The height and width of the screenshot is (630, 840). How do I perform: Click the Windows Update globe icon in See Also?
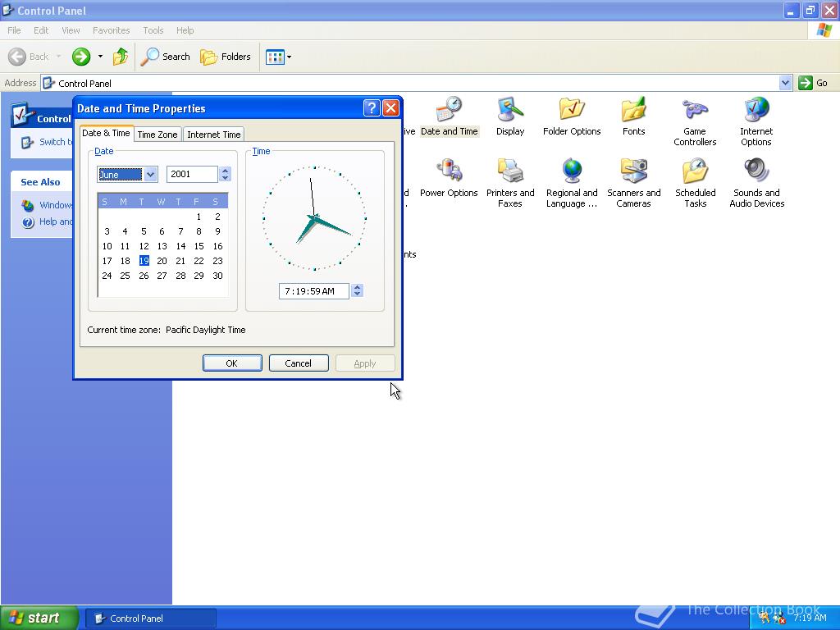28,205
